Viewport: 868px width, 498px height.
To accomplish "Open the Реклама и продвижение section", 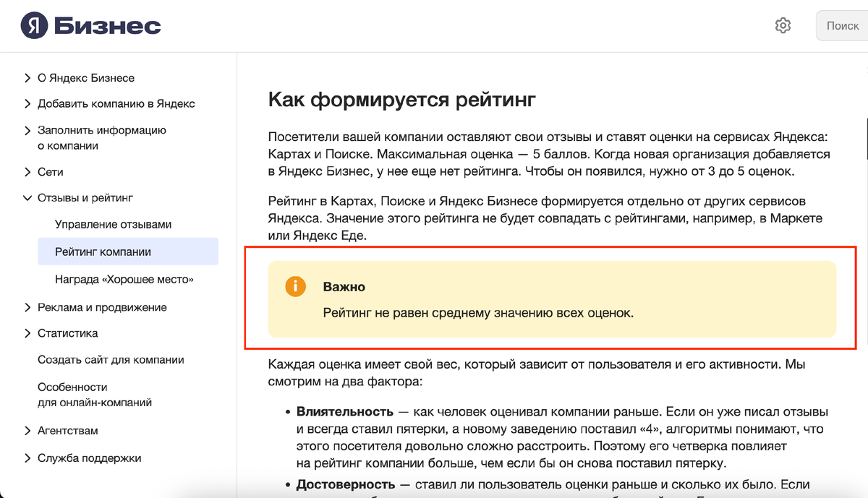I will point(102,307).
